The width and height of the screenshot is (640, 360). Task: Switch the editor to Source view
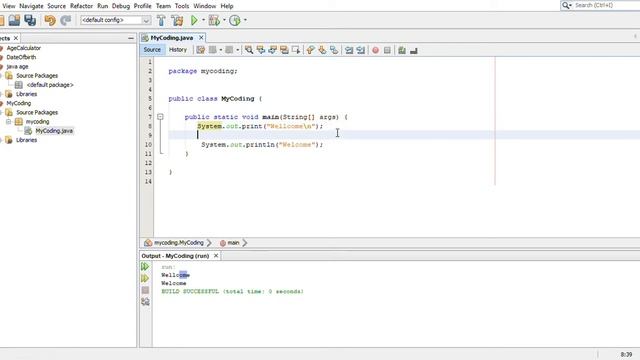(152, 50)
